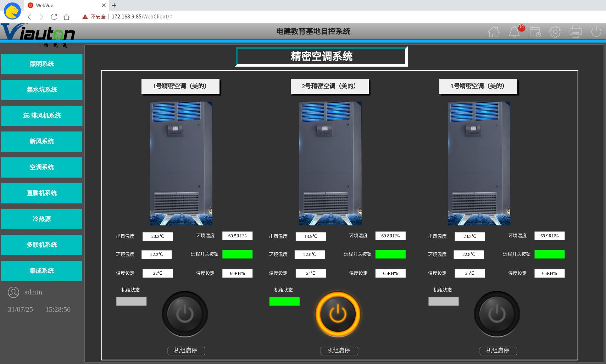Open 集成系统 menu

pyautogui.click(x=42, y=271)
